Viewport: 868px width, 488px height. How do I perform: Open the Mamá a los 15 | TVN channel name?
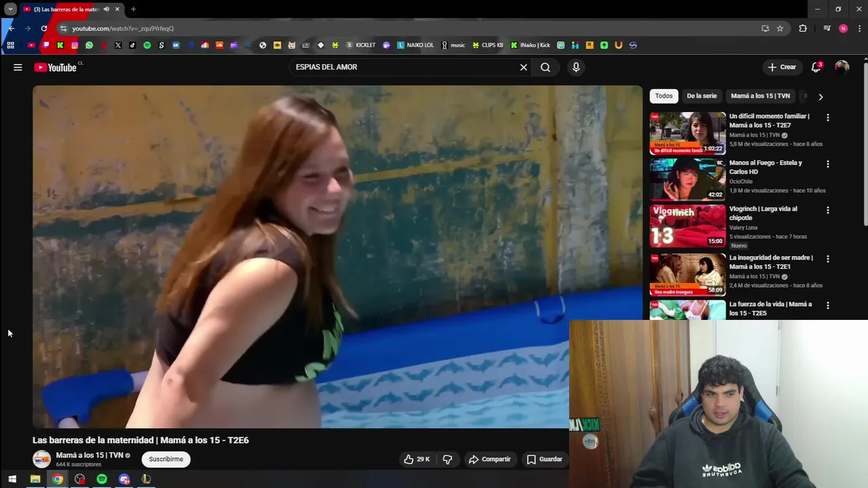(90, 455)
